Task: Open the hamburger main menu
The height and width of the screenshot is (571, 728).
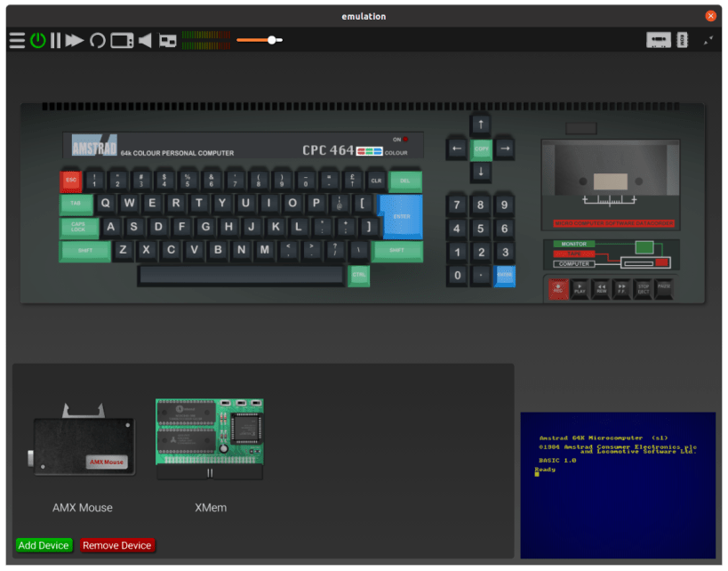Action: pos(17,40)
